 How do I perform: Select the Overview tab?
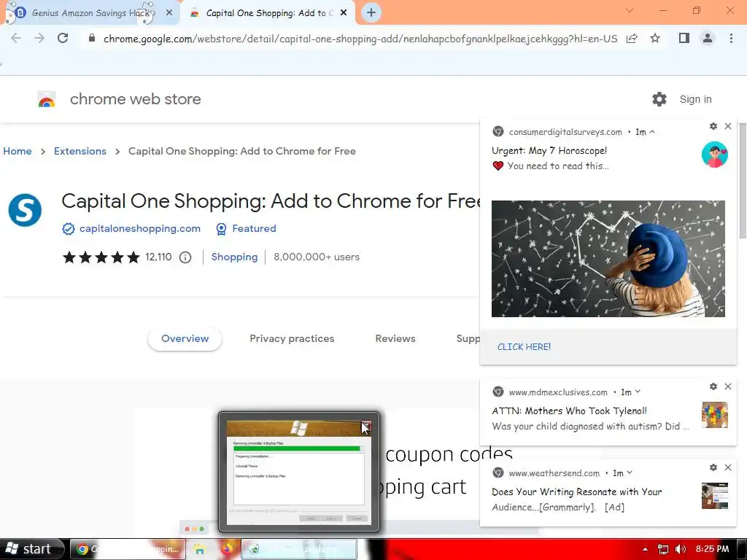(185, 338)
